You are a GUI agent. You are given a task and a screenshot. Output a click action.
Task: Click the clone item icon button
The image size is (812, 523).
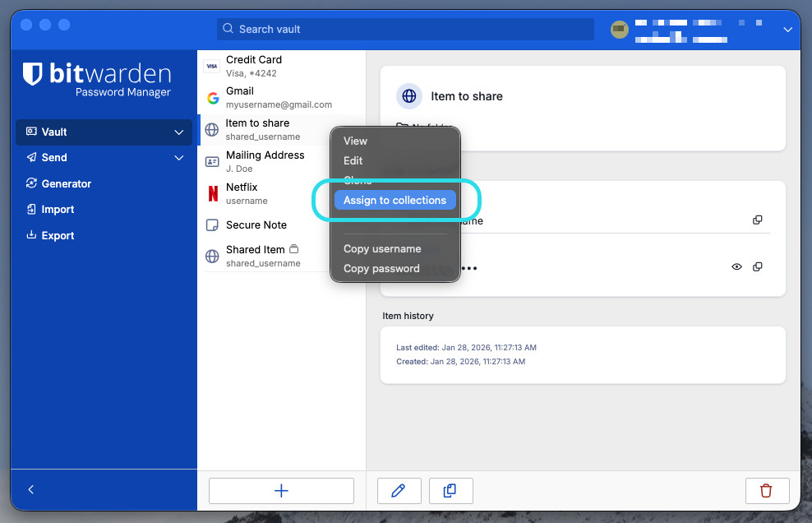pyautogui.click(x=450, y=491)
